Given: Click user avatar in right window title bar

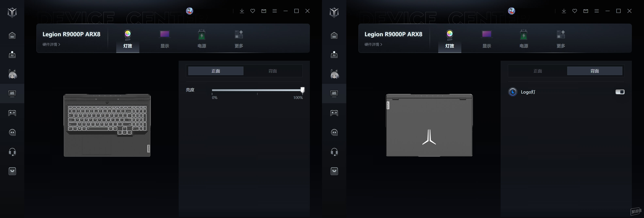Looking at the screenshot, I should (512, 11).
